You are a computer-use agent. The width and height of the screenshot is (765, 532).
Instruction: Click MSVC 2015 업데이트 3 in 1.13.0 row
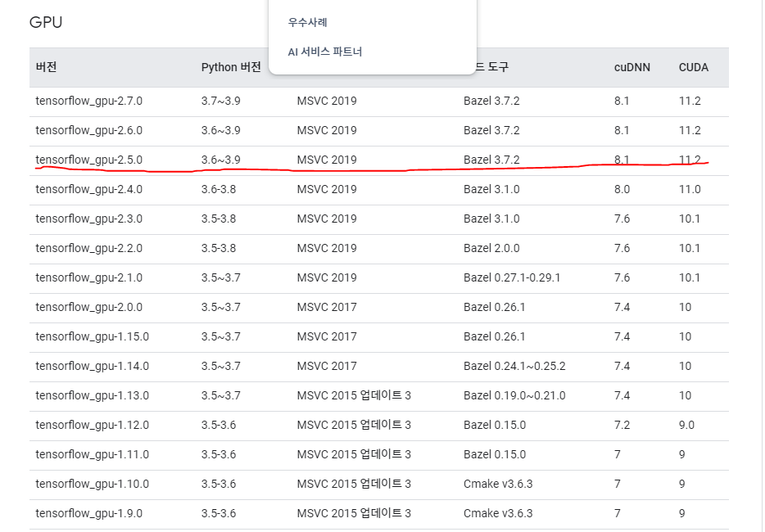click(354, 395)
